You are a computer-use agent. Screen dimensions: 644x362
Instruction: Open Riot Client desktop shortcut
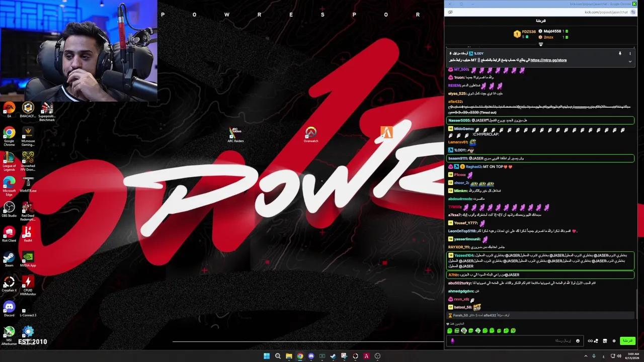click(9, 234)
